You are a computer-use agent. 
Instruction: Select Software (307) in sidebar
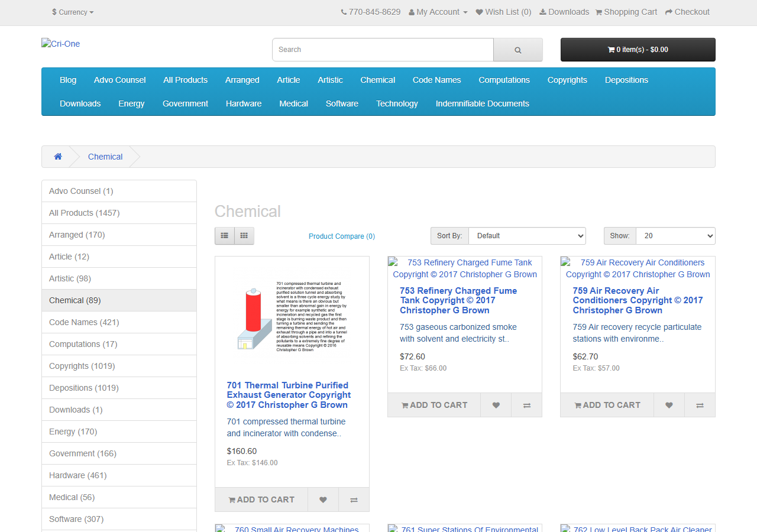119,519
